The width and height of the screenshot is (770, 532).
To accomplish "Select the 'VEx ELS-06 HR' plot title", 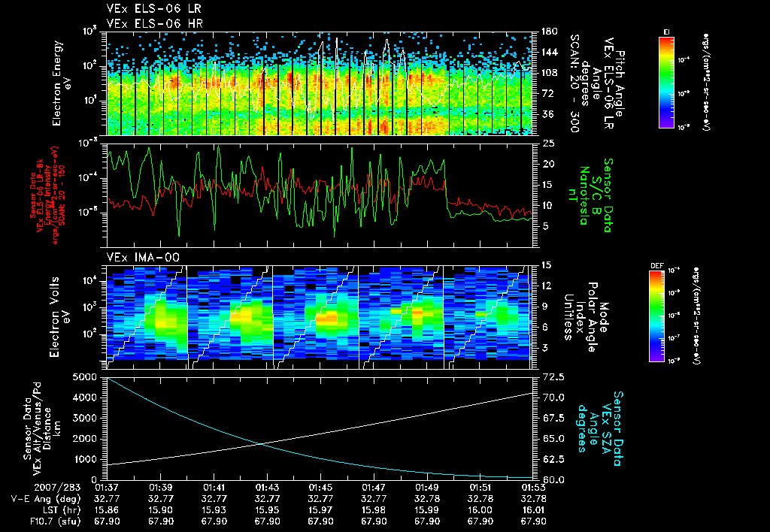I will (x=155, y=23).
